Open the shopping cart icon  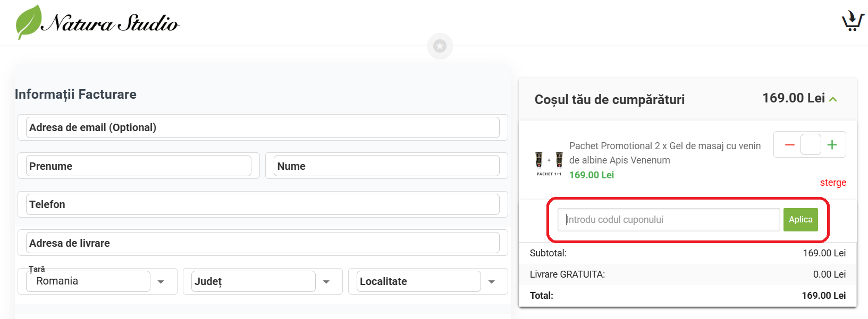(x=852, y=22)
